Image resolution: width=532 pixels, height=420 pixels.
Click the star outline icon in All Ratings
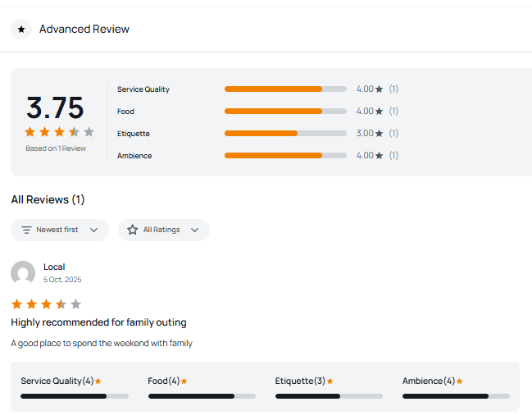(133, 231)
